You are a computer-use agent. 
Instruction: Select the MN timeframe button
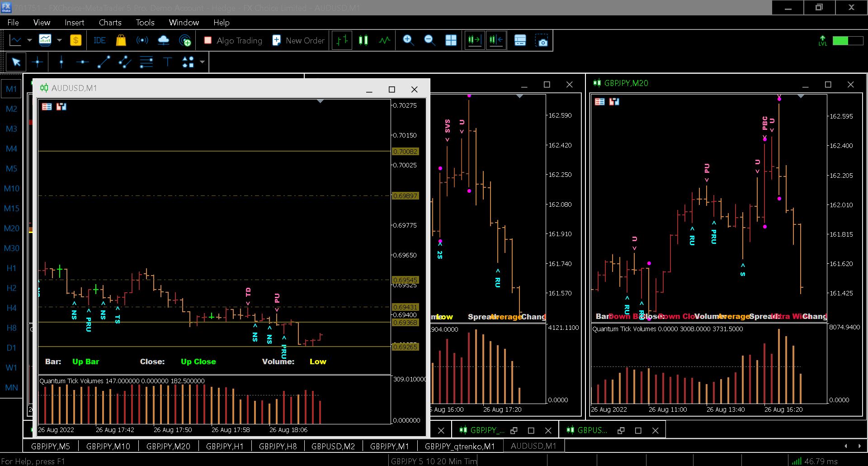coord(11,388)
